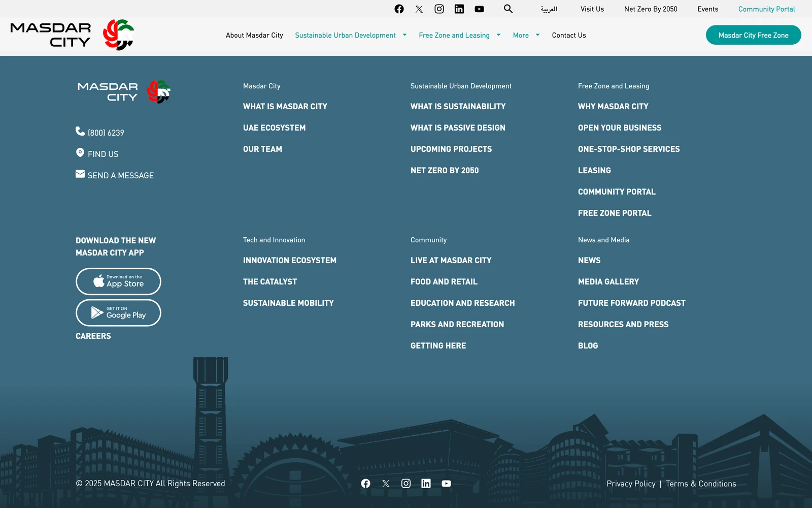This screenshot has height=508, width=812.
Task: Open Net Zero By 2050 top link
Action: pos(651,9)
